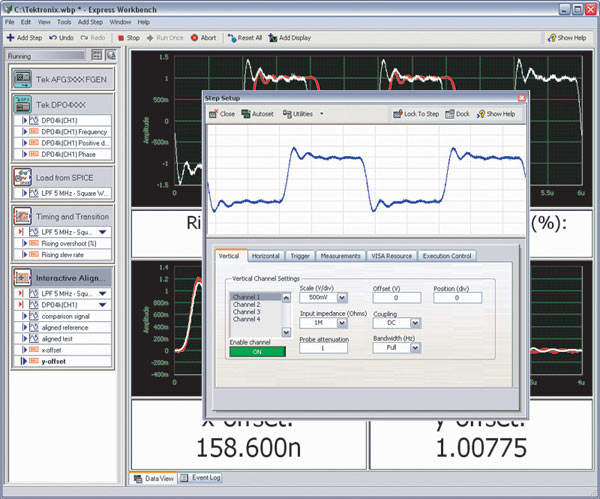Click the Timing and Transition step icon

click(23, 216)
